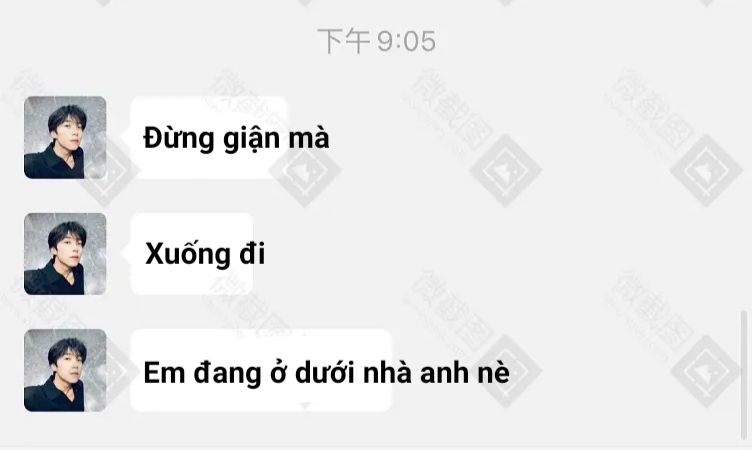Open sender avatar beside the last message
This screenshot has width=752, height=450.
pyautogui.click(x=65, y=370)
